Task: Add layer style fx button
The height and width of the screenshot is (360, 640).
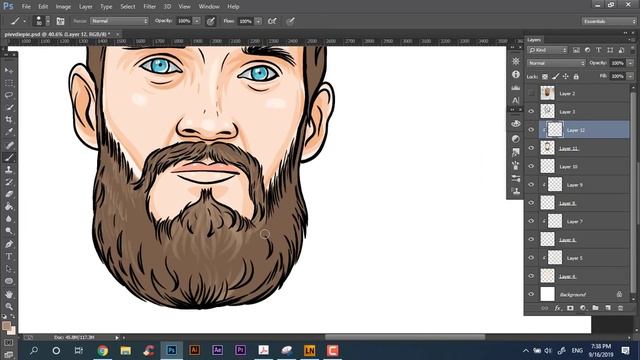Action: 558,308
